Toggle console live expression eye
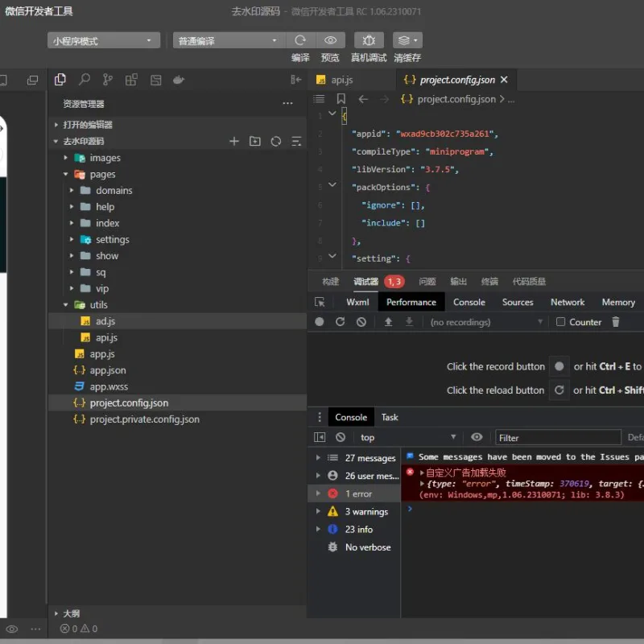The image size is (644, 644). tap(477, 437)
